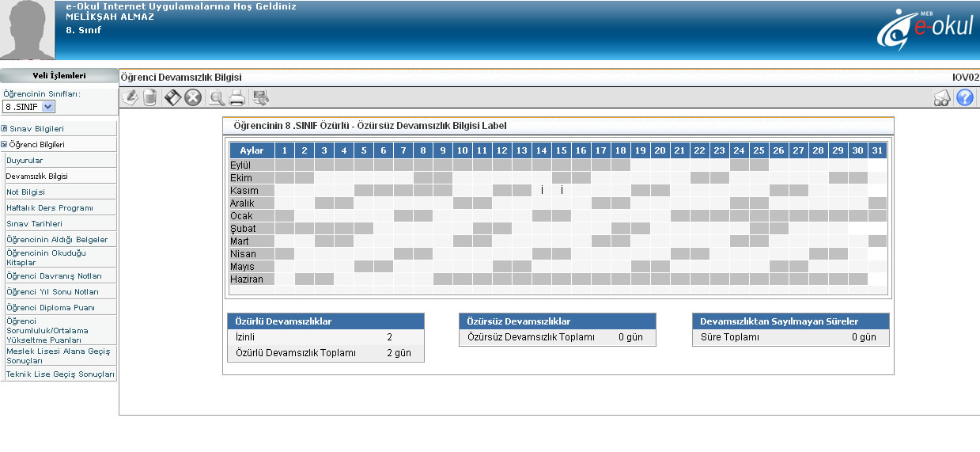The width and height of the screenshot is (980, 452).
Task: Click the cancel X circle icon
Action: point(193,97)
